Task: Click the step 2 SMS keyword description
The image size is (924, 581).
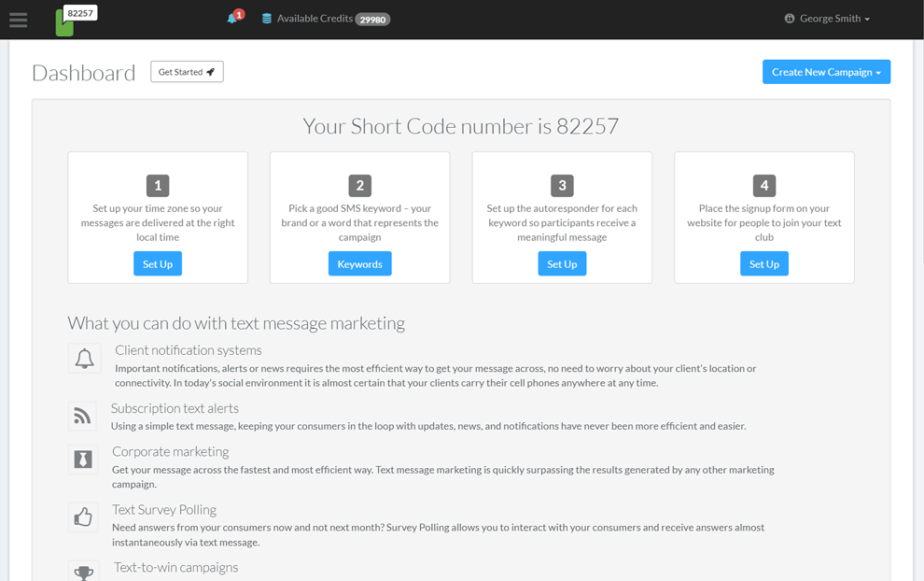Action: pos(360,223)
